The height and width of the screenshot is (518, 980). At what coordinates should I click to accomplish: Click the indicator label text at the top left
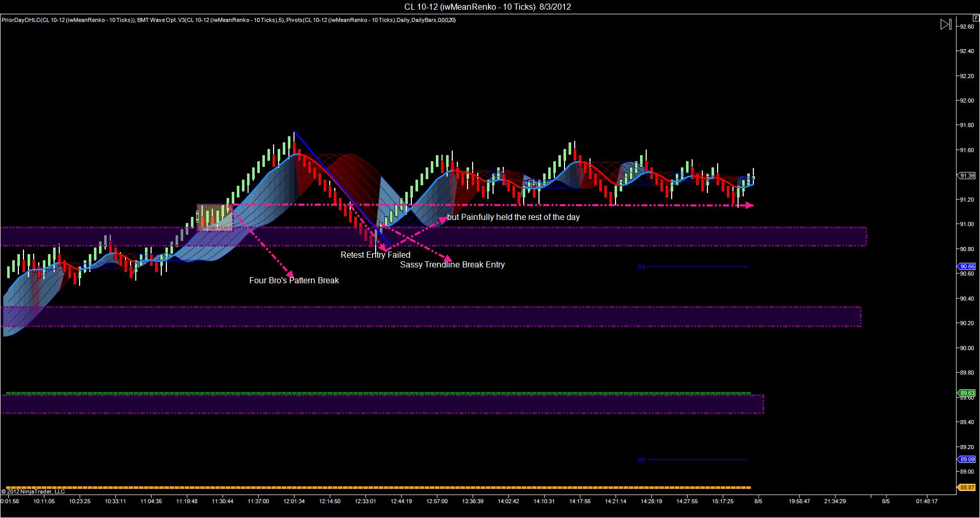click(x=229, y=20)
